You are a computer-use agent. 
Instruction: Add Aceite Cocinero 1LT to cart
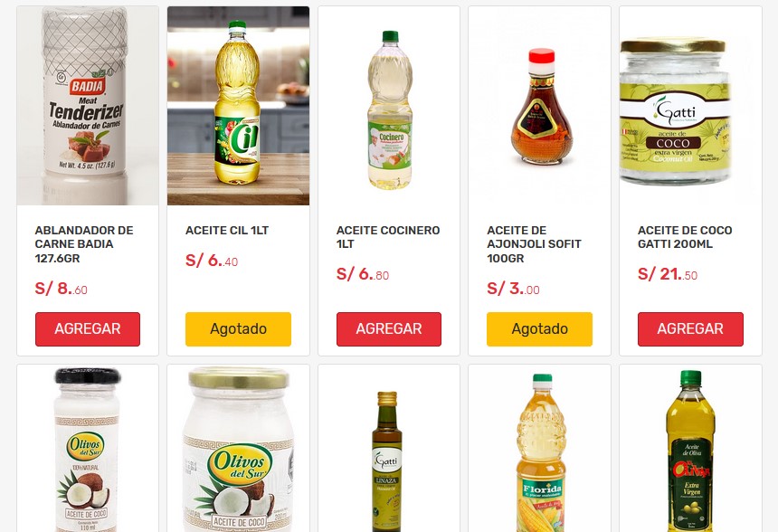pyautogui.click(x=388, y=329)
